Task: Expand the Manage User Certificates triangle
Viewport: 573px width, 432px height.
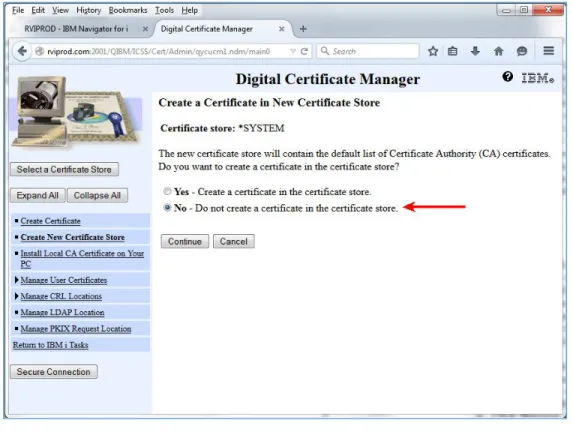Action: click(16, 280)
